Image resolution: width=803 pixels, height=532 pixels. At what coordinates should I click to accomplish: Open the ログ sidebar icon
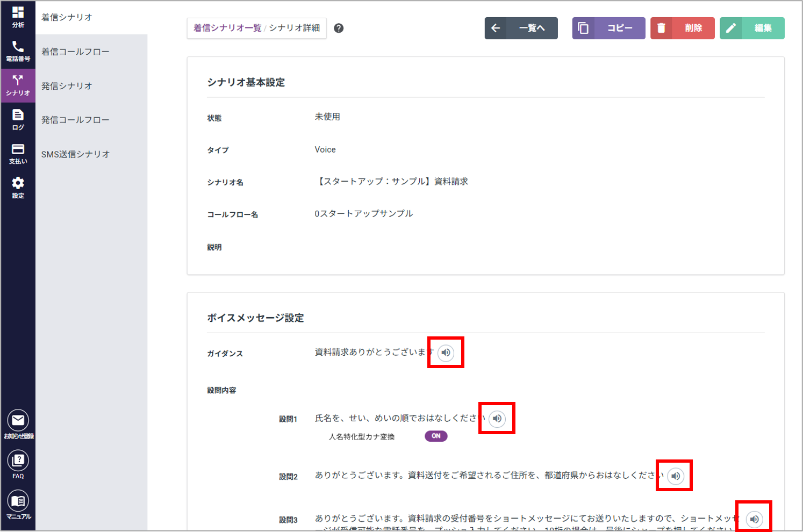click(x=18, y=119)
